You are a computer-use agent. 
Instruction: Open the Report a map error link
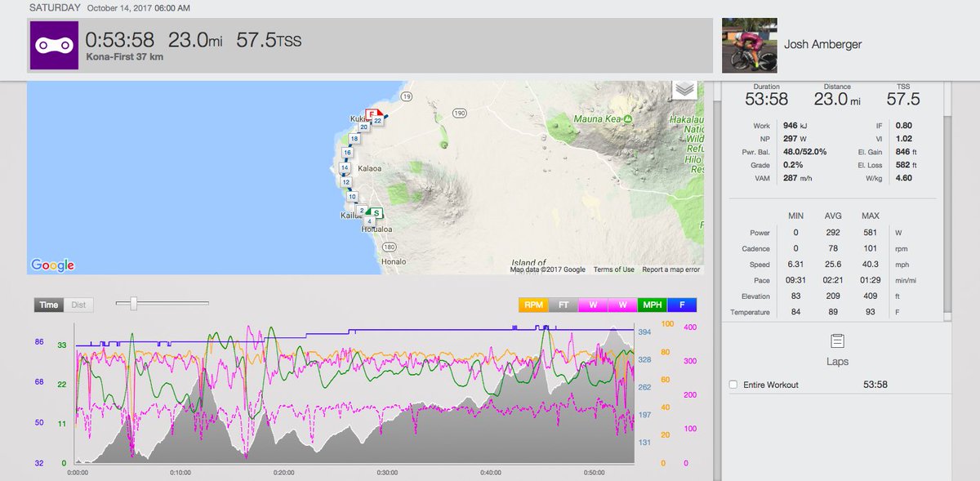pyautogui.click(x=674, y=268)
